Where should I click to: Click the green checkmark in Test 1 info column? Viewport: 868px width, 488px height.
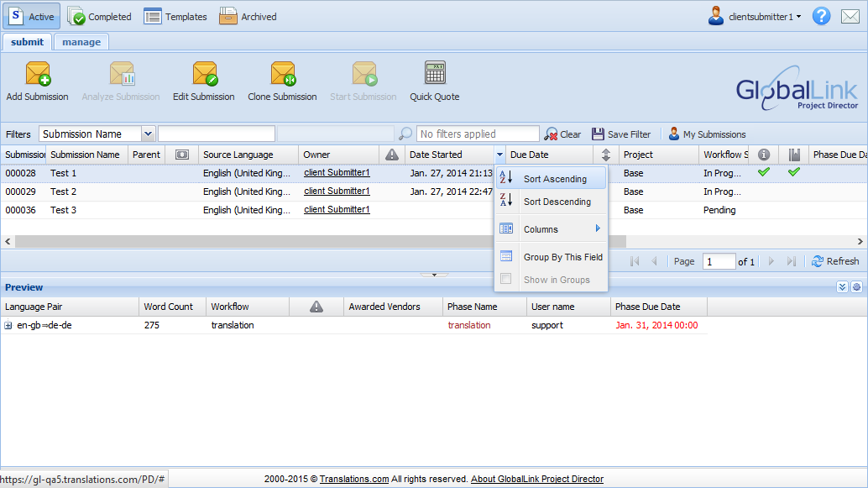764,172
